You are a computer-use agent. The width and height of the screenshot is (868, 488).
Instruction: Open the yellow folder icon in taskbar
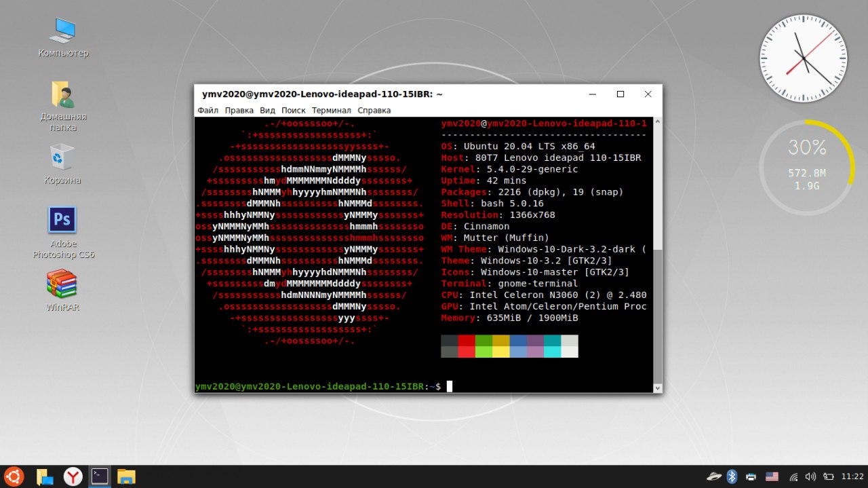click(126, 476)
